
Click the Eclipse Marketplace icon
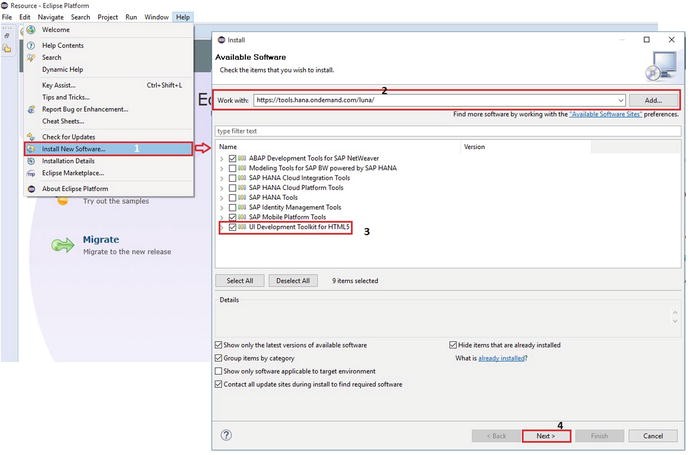click(31, 173)
